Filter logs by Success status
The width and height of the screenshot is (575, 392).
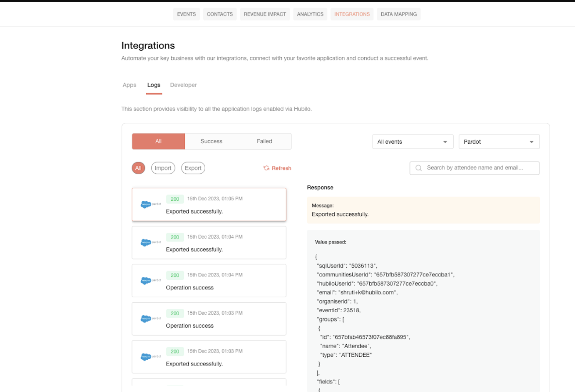(211, 141)
